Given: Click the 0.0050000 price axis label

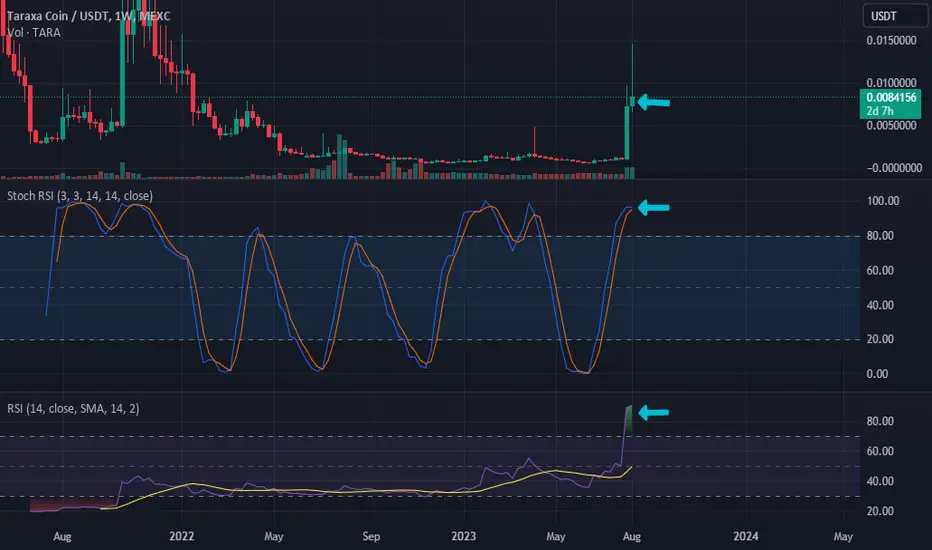Looking at the screenshot, I should pyautogui.click(x=891, y=125).
